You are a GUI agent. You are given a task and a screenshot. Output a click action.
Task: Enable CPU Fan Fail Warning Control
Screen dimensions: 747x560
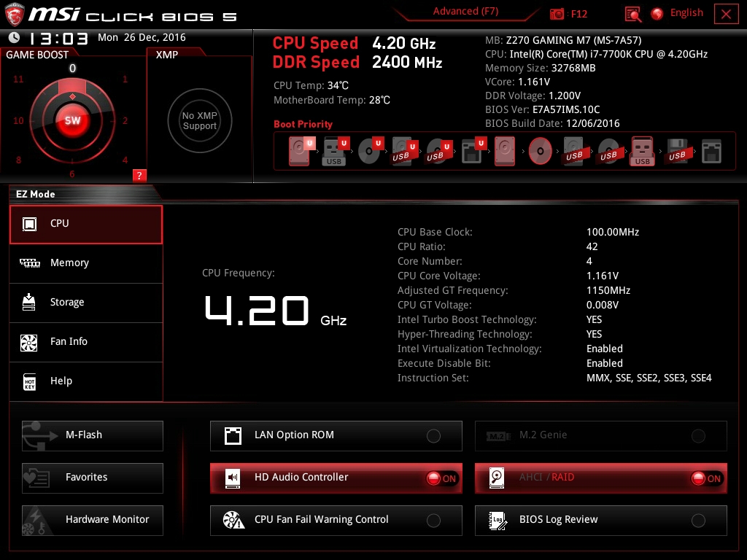click(433, 521)
